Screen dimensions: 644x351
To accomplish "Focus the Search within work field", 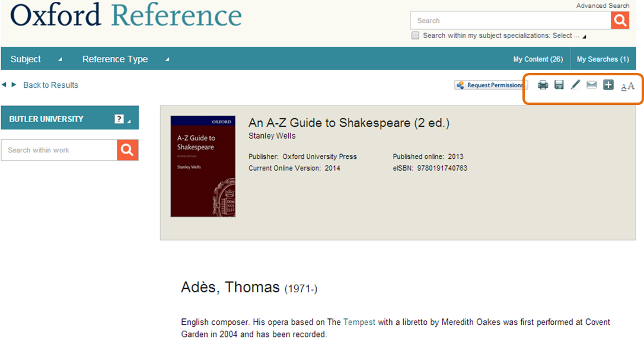I will pos(59,150).
